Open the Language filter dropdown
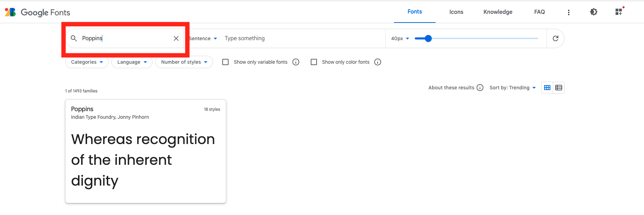Image resolution: width=644 pixels, height=215 pixels. pos(132,62)
